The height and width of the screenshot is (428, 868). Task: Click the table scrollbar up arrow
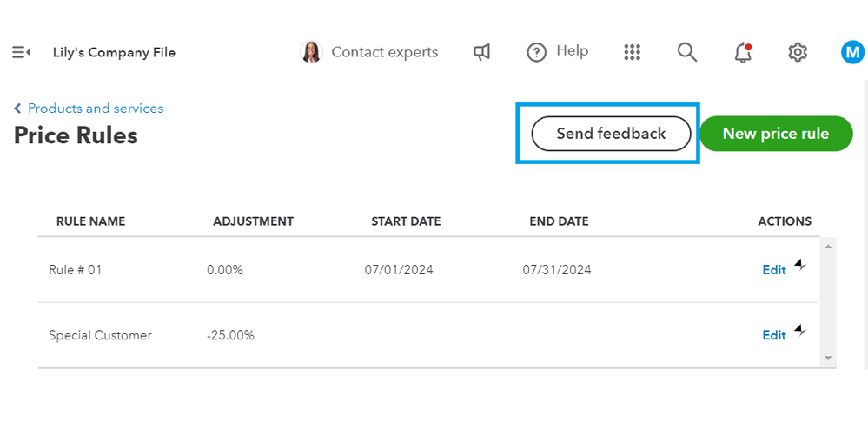coord(828,247)
